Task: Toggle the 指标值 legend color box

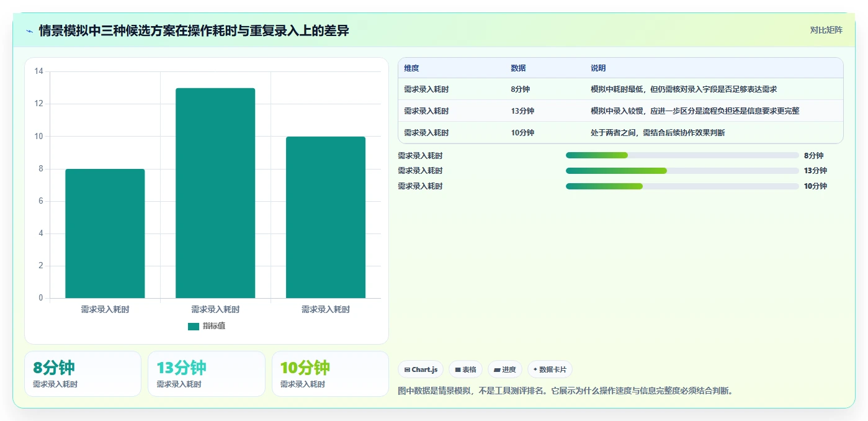Action: click(x=194, y=326)
